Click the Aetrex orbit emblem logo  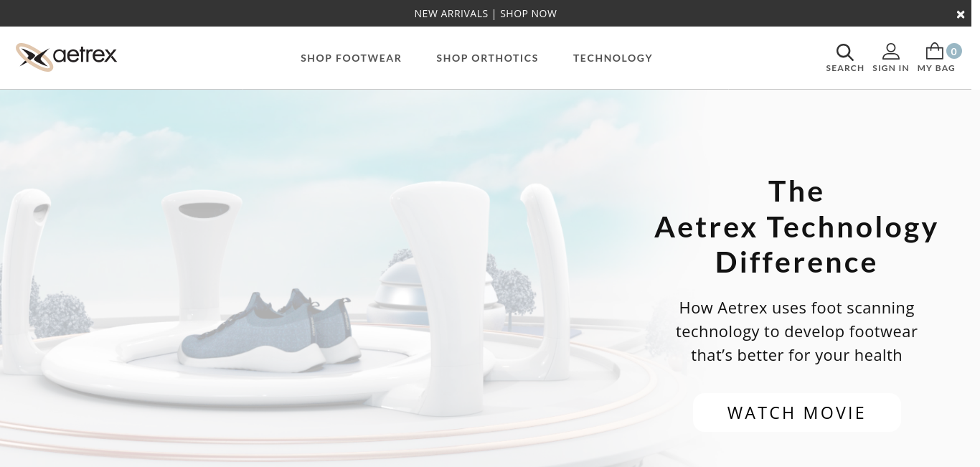point(34,57)
